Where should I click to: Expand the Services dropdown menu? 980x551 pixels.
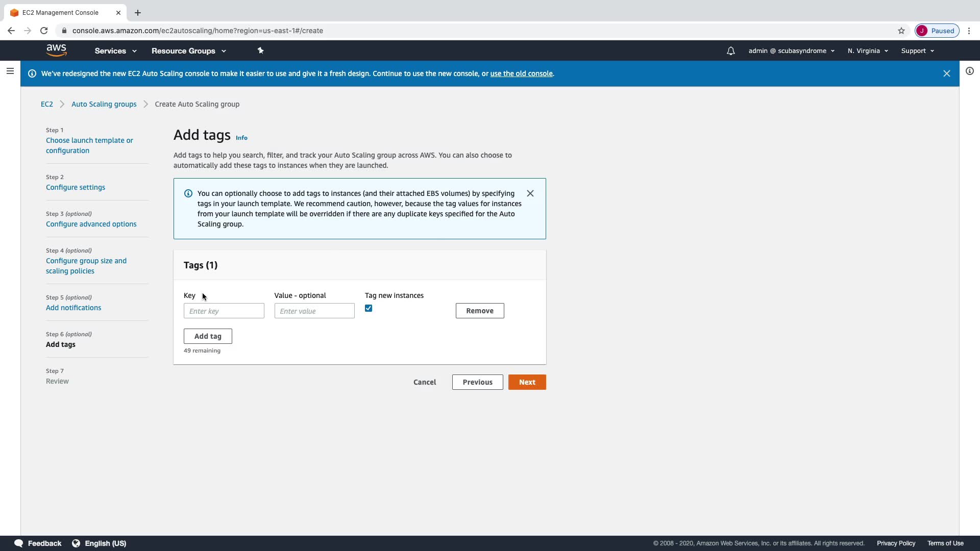(115, 51)
